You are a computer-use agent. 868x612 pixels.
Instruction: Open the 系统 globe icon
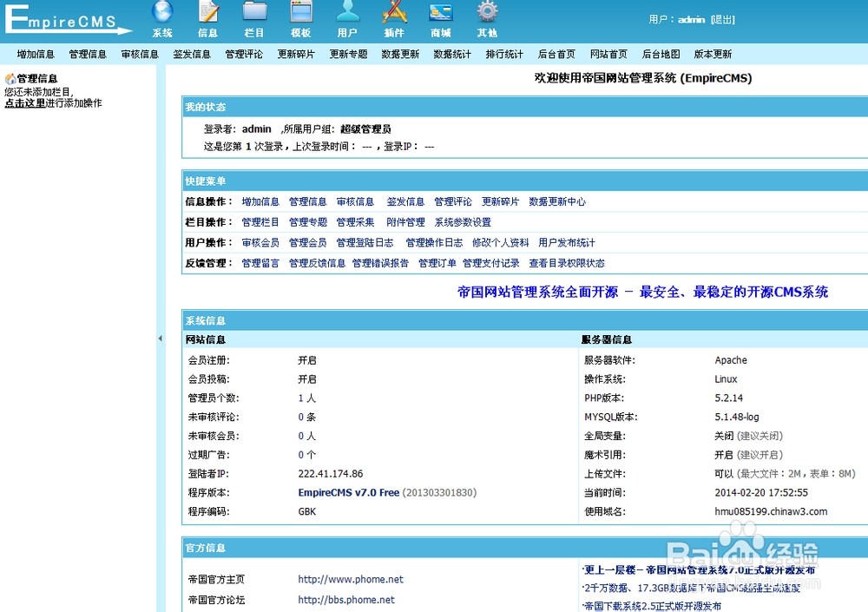[162, 11]
